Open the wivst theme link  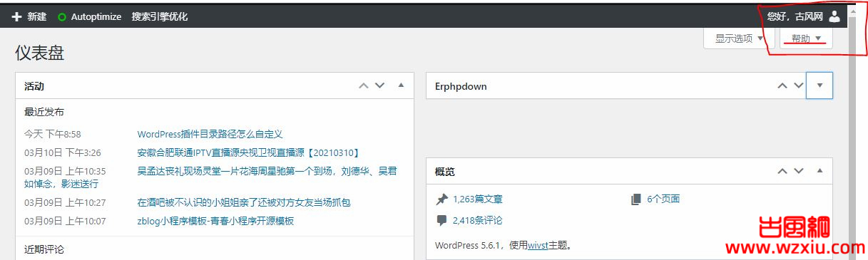point(538,246)
